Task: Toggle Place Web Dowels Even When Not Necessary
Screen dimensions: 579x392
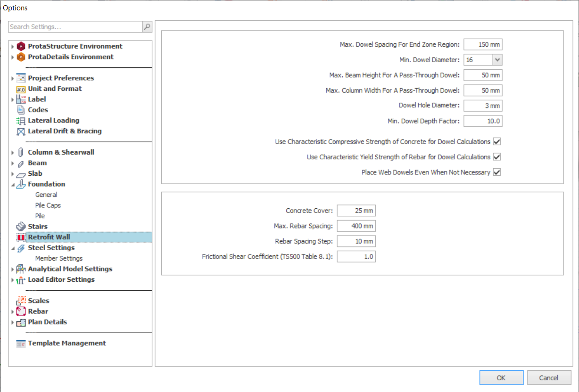Action: point(496,172)
